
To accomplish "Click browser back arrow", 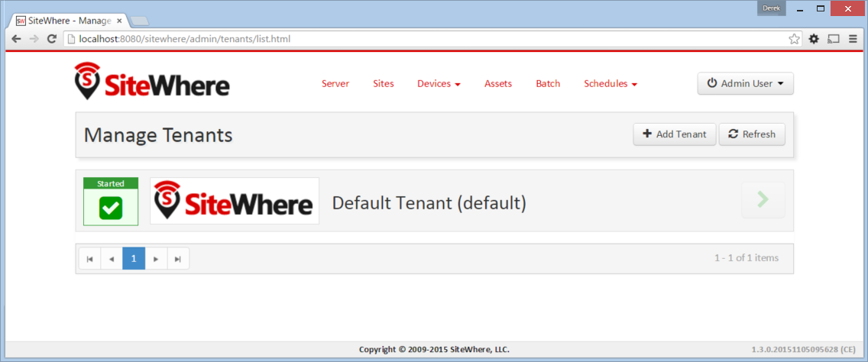I will pos(17,39).
